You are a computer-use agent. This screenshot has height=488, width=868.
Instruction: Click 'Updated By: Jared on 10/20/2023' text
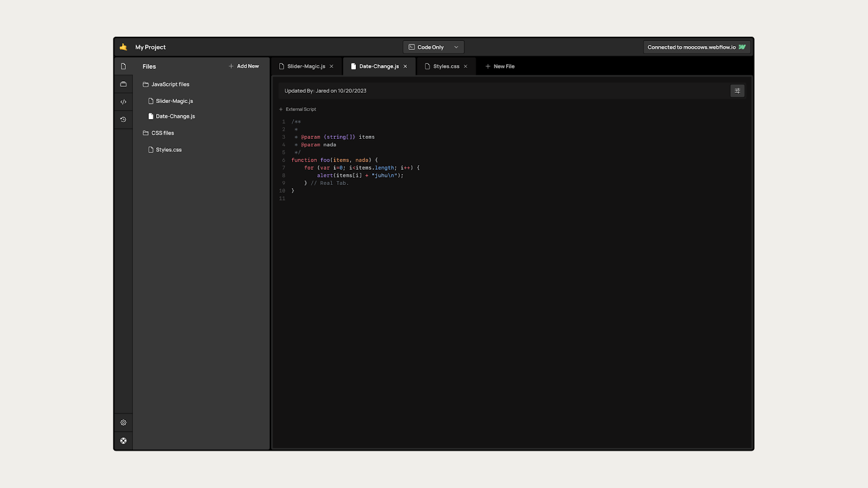pos(325,91)
